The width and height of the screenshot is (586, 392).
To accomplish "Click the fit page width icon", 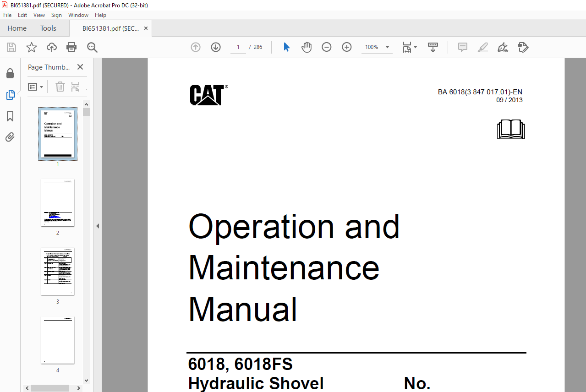I will [407, 47].
